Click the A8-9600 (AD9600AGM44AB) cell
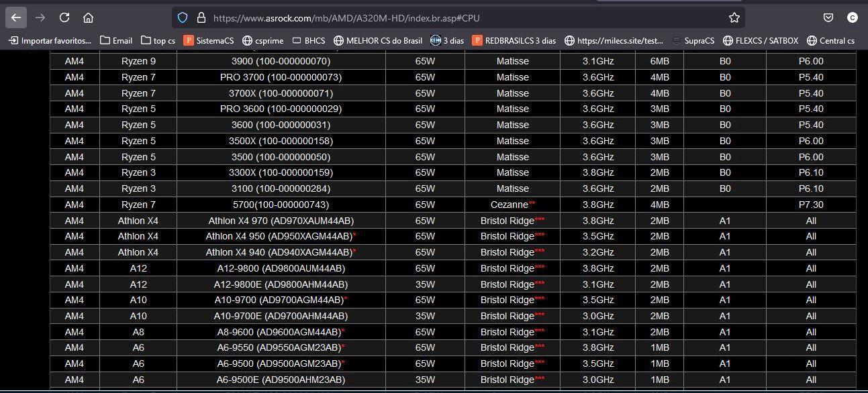Screen dimensions: 868x393 click(x=281, y=332)
